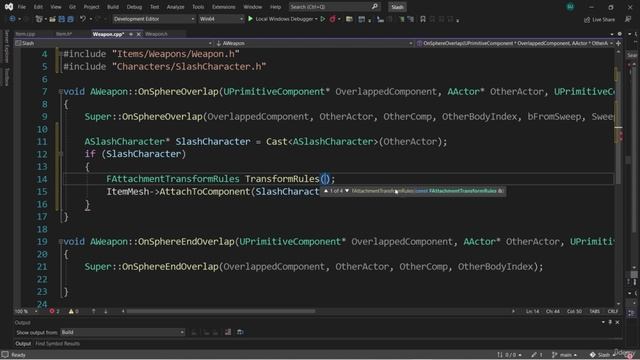Viewport: 640px width, 360px height.
Task: Switch to the Item.h tab
Action: tap(64, 34)
